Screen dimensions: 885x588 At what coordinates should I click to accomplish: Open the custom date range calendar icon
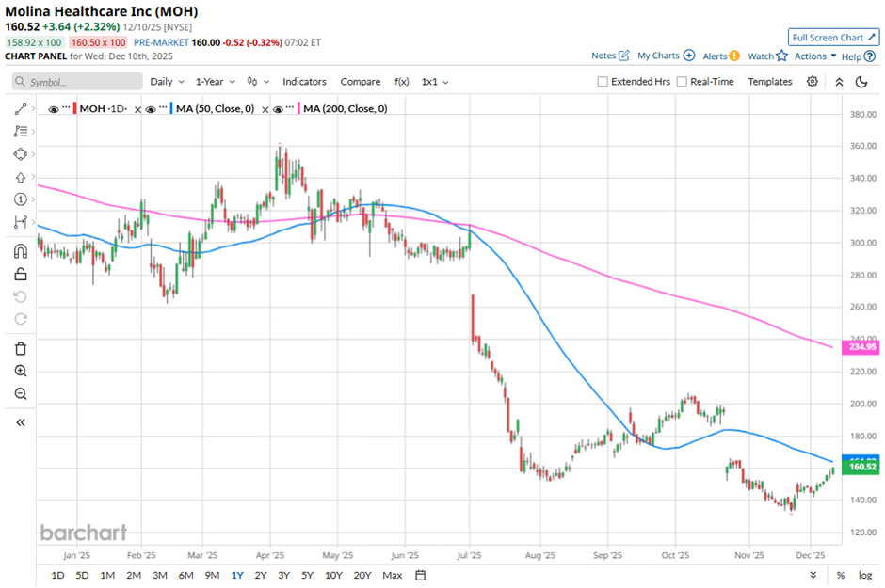click(x=420, y=575)
